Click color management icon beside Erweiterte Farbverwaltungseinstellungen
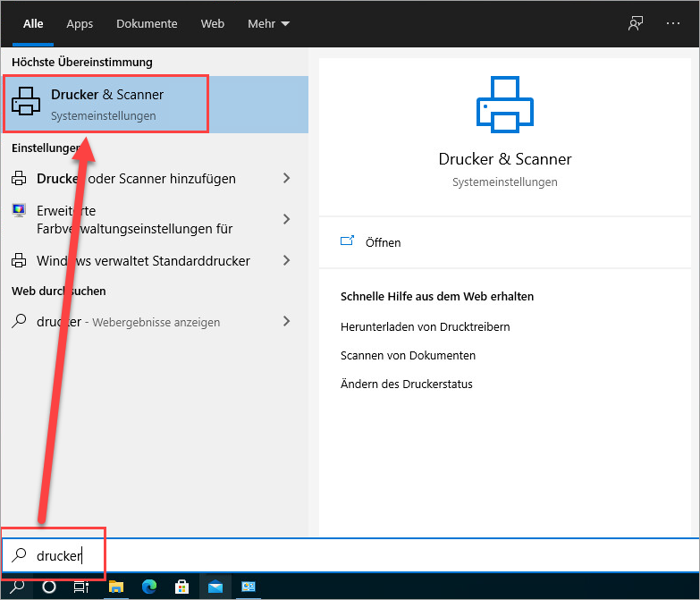The height and width of the screenshot is (600, 700). pyautogui.click(x=19, y=210)
